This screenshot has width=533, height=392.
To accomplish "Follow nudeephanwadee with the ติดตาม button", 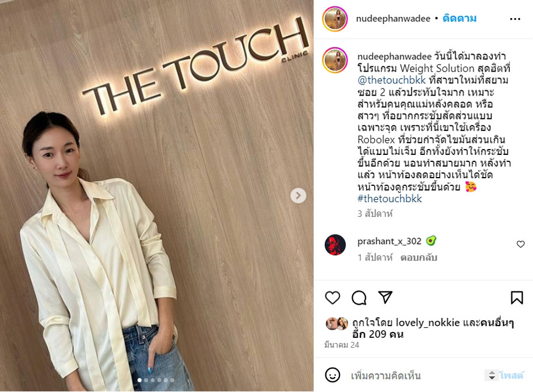I will click(x=460, y=18).
